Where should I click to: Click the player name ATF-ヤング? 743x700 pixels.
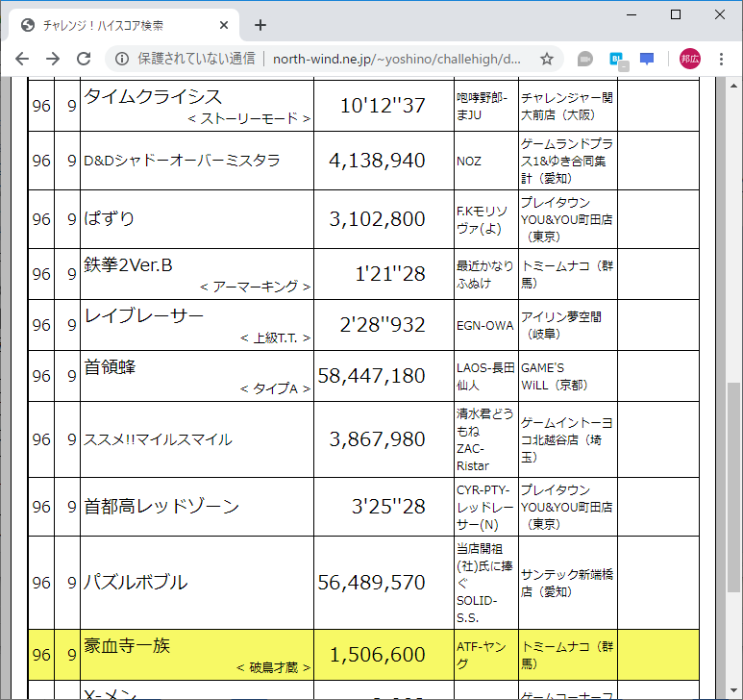click(x=482, y=655)
